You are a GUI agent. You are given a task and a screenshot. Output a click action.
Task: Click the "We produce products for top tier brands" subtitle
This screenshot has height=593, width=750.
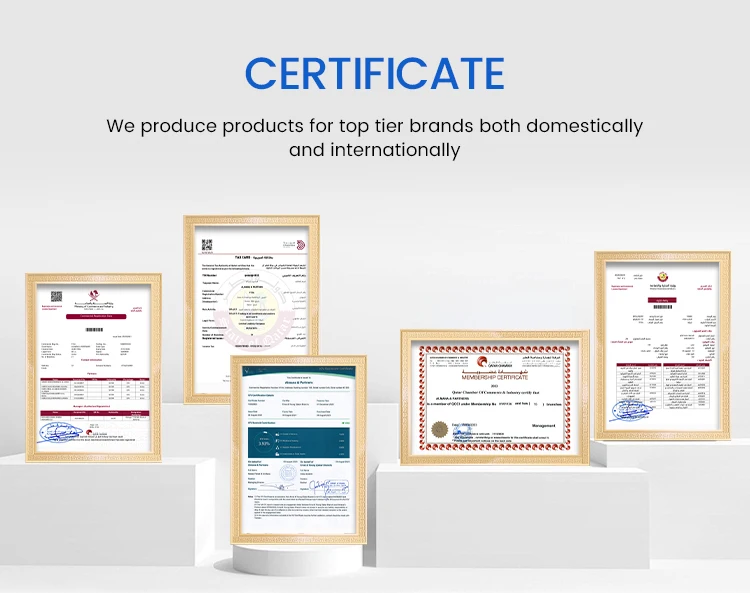point(375,138)
